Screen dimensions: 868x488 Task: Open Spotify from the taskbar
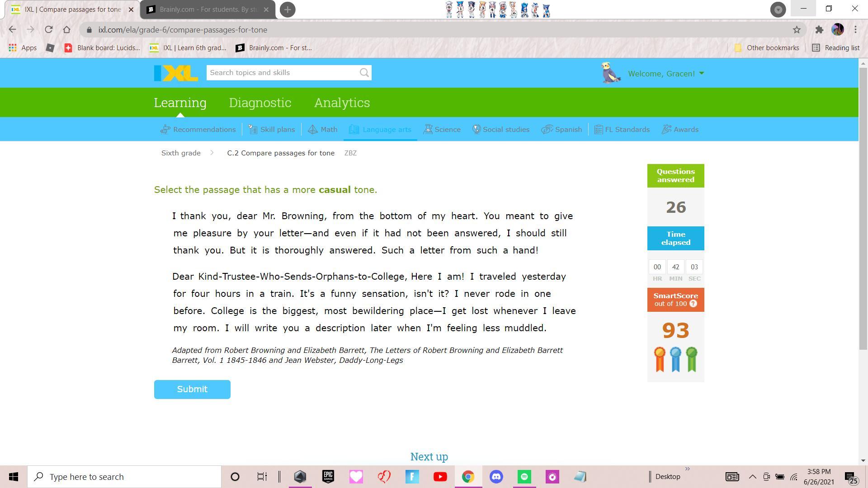(524, 477)
